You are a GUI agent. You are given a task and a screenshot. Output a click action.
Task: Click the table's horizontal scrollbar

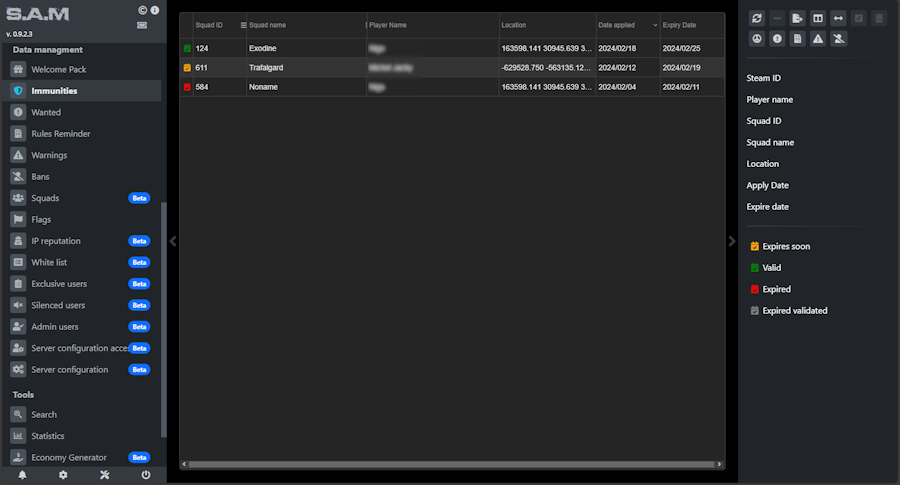(x=450, y=465)
